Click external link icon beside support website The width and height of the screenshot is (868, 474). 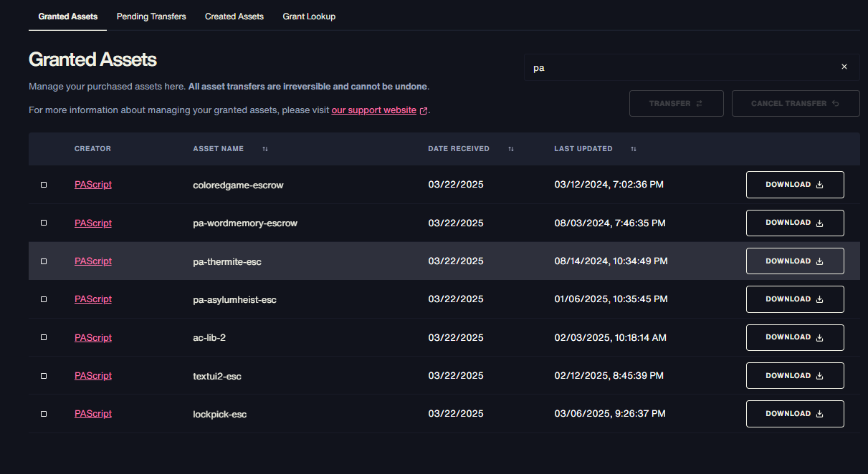(x=424, y=111)
